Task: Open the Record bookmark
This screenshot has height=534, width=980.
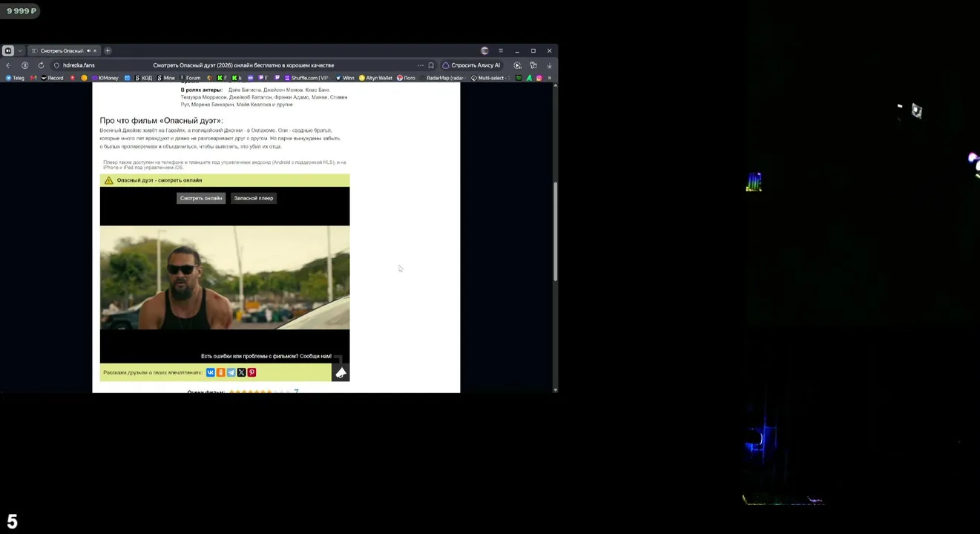Action: click(52, 78)
